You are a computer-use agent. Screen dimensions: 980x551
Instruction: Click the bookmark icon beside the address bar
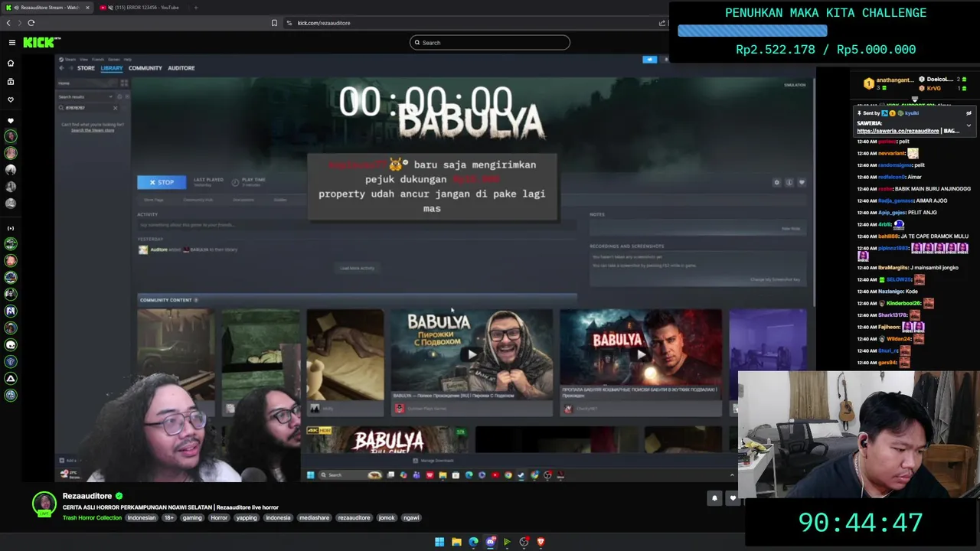click(x=274, y=23)
